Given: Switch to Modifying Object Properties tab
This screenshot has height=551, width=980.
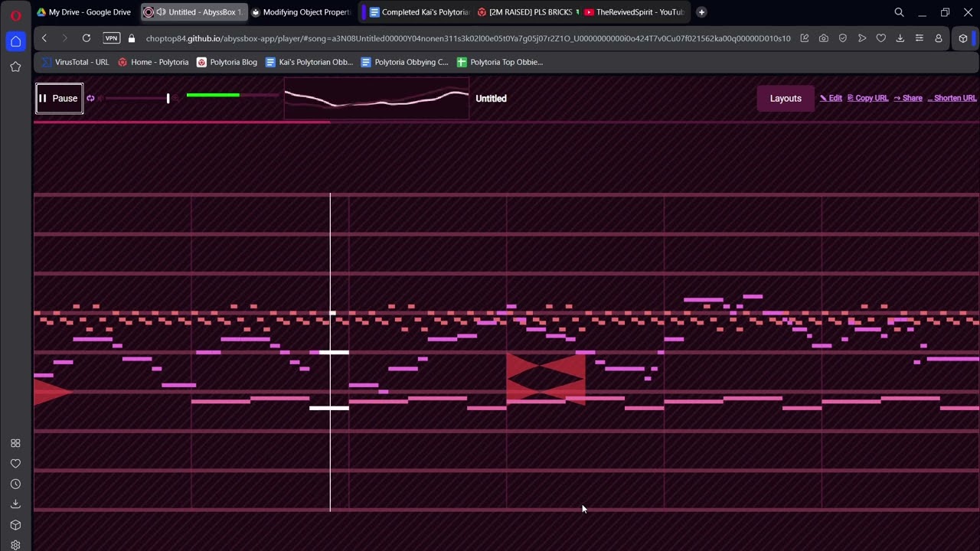Looking at the screenshot, I should click(301, 12).
